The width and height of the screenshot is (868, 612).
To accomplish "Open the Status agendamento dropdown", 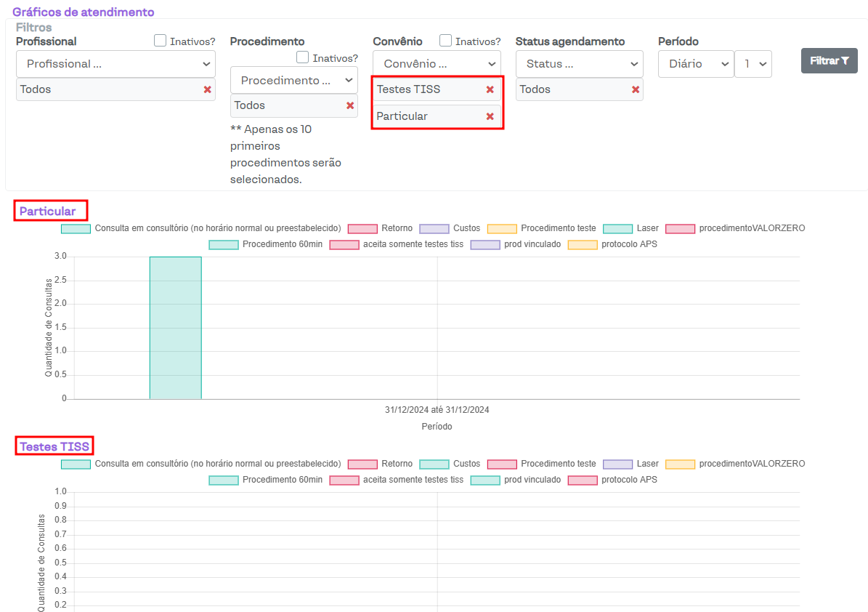I will pyautogui.click(x=579, y=64).
